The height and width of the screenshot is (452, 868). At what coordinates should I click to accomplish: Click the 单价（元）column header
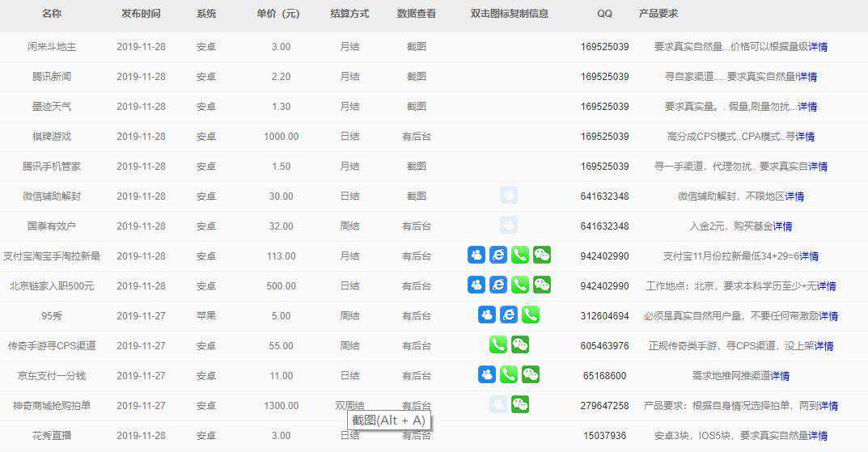[x=280, y=14]
